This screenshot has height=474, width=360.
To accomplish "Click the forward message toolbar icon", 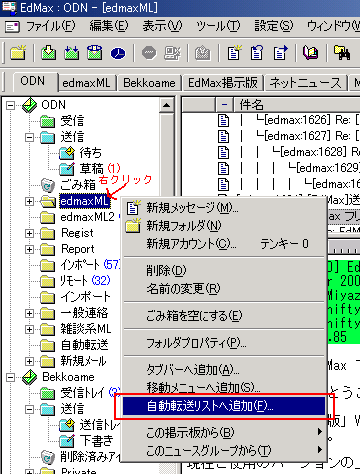I will [x=280, y=53].
